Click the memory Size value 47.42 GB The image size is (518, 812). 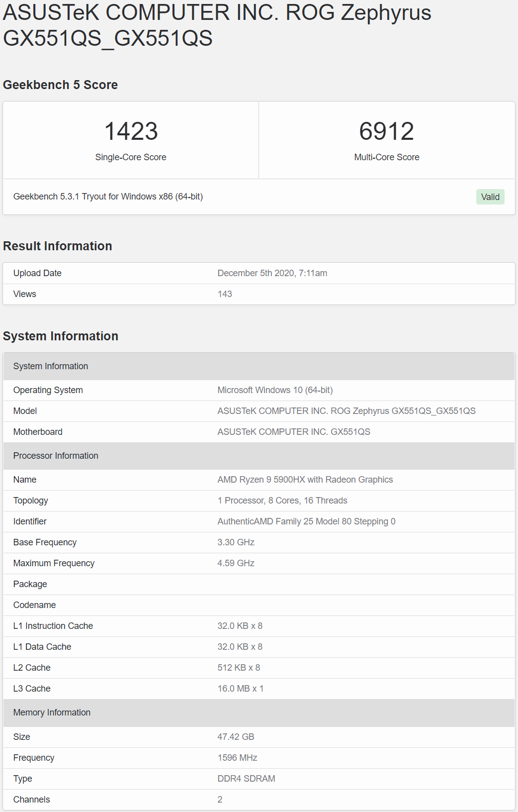pyautogui.click(x=236, y=737)
